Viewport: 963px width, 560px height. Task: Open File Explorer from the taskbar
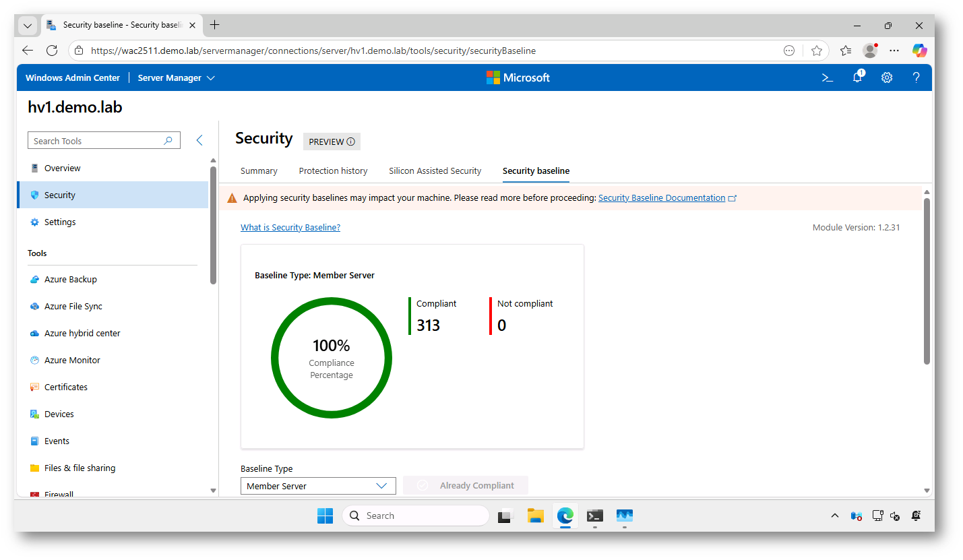(536, 516)
